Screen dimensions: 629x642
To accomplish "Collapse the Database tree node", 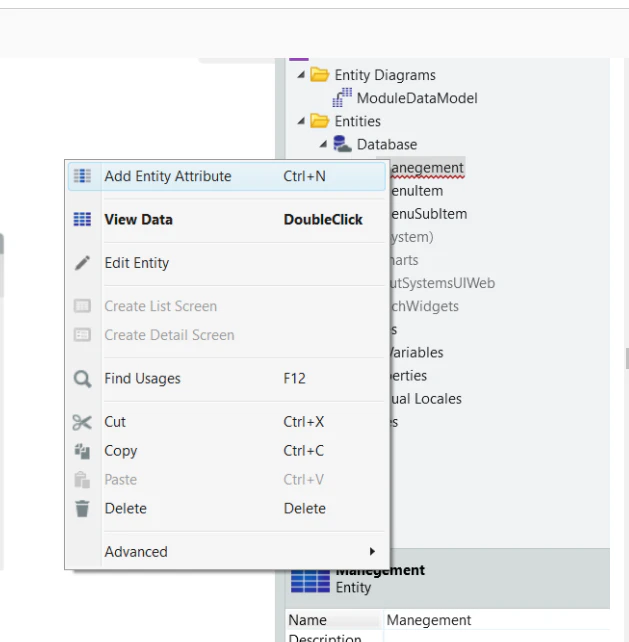I will (x=324, y=144).
